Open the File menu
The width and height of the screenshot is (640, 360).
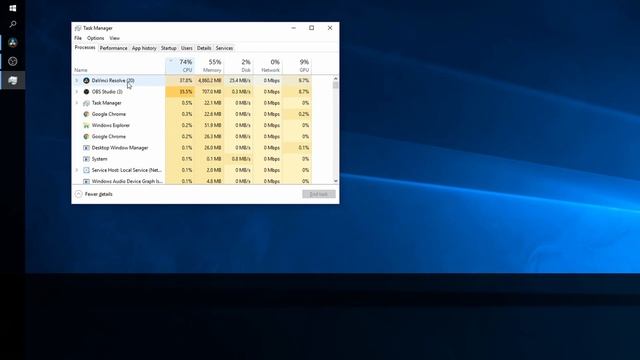78,38
